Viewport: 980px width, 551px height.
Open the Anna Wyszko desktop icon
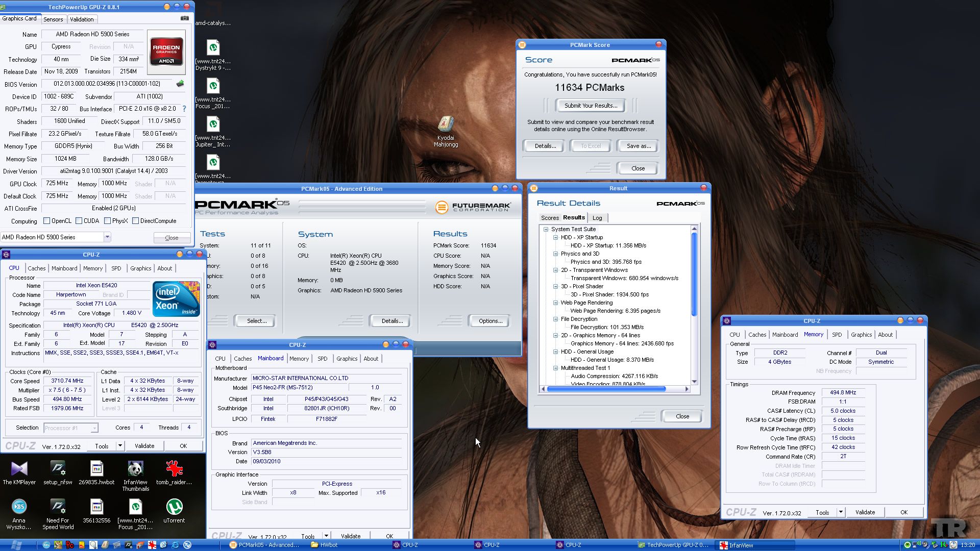point(19,514)
